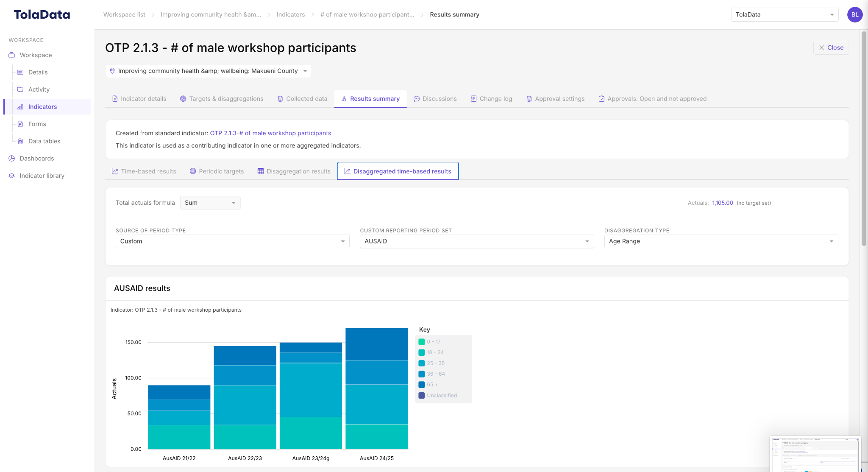This screenshot has height=472, width=868.
Task: Click the Collected data database icon
Action: 280,99
